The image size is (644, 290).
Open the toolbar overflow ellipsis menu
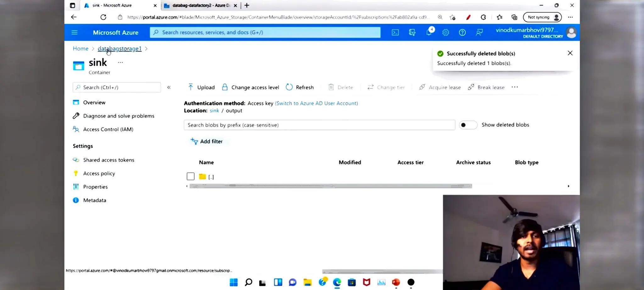(515, 87)
